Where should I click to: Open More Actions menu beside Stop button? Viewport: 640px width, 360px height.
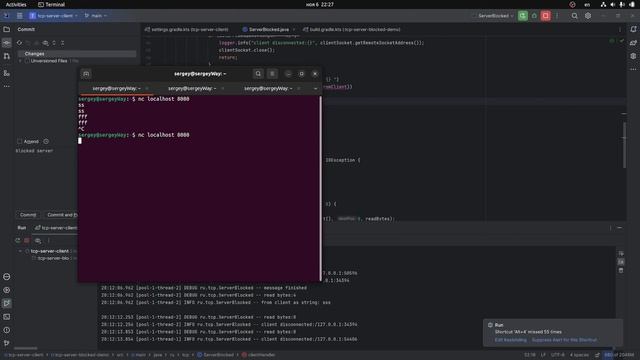(x=557, y=16)
